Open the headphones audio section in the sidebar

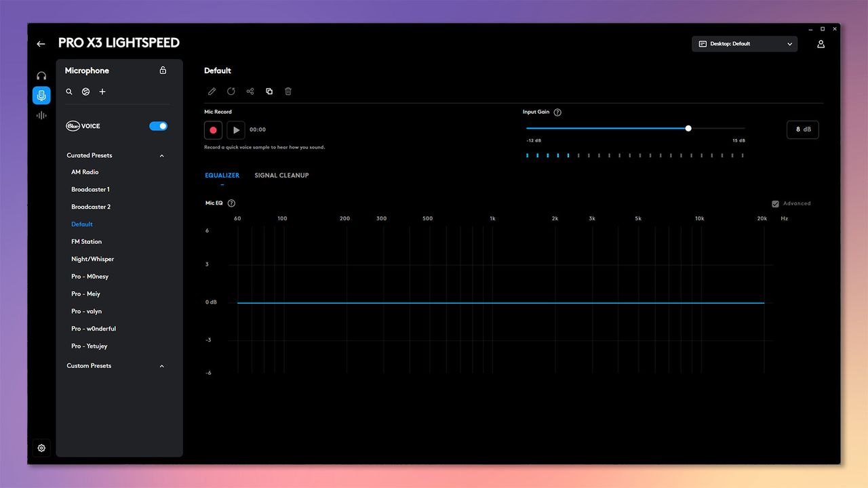(x=41, y=76)
